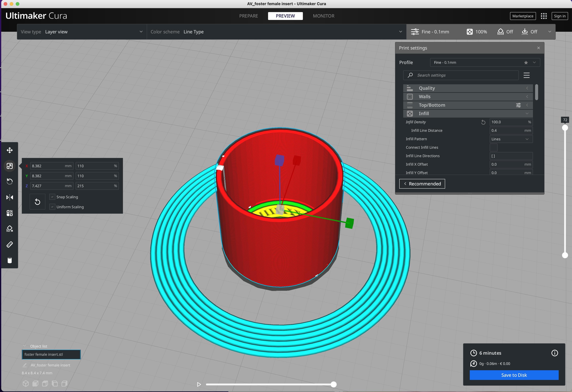This screenshot has width=572, height=392.
Task: Close the Print settings panel
Action: (x=539, y=48)
